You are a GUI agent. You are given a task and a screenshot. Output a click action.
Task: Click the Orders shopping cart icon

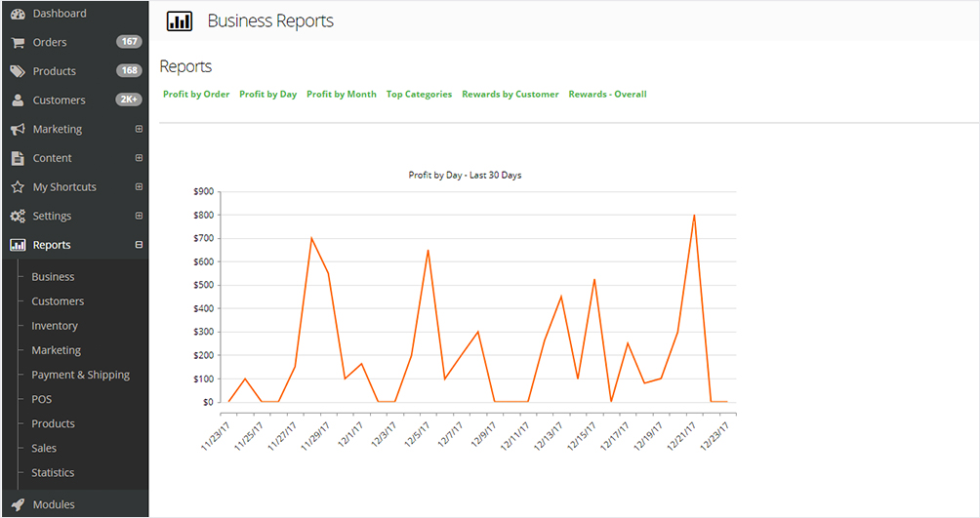[x=17, y=43]
